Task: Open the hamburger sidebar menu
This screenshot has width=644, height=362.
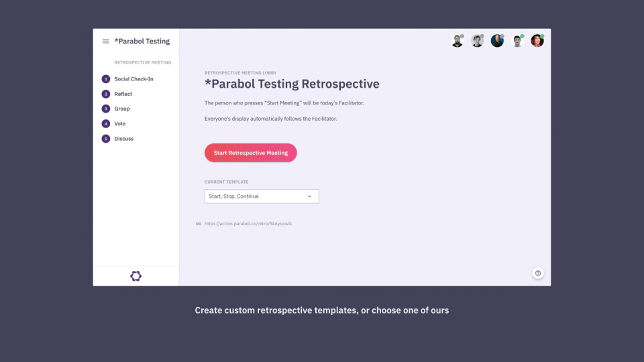Action: tap(105, 42)
